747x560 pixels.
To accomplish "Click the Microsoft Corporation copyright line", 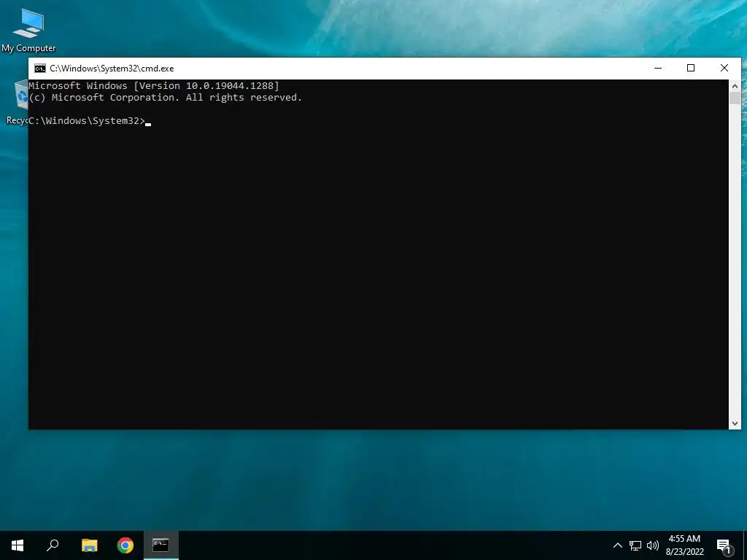I will 166,97.
